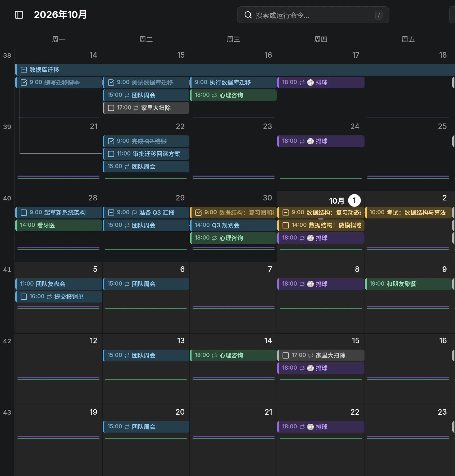Check the 起草新系统架构 task checkbox
Image resolution: width=455 pixels, height=476 pixels.
pos(24,213)
